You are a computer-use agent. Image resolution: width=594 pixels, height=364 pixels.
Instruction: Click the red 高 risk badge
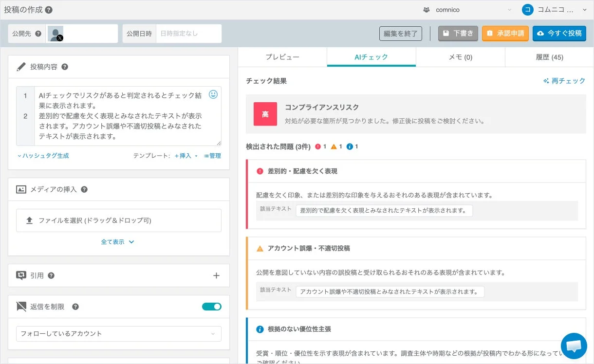pos(265,114)
